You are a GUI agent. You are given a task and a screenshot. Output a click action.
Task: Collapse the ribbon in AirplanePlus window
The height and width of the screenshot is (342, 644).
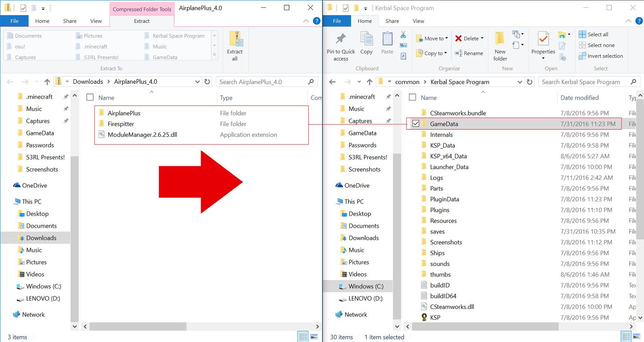(306, 21)
